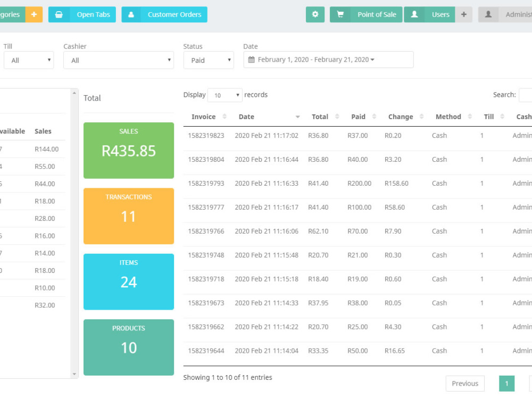Open the Till dropdown
The height and width of the screenshot is (399, 532).
pos(29,60)
